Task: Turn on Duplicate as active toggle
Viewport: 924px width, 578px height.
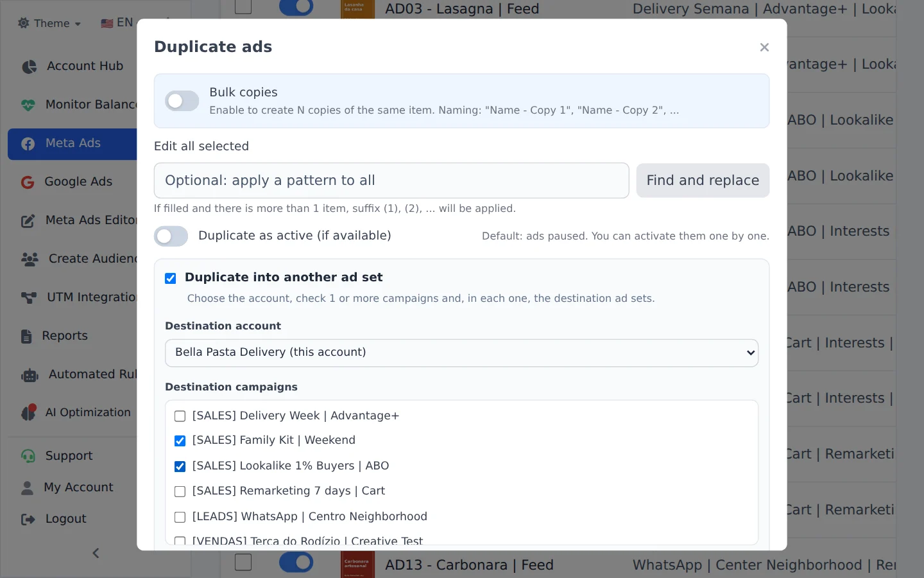Action: click(x=171, y=236)
